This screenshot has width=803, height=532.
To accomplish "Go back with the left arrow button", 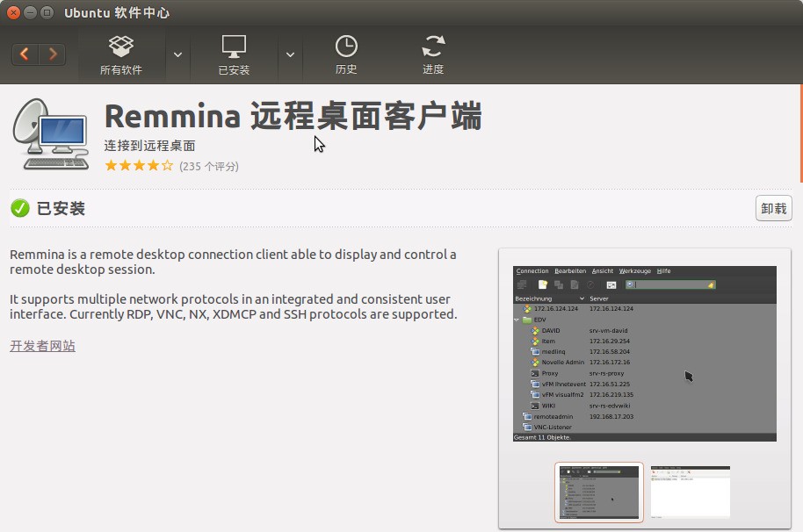I will 25,54.
